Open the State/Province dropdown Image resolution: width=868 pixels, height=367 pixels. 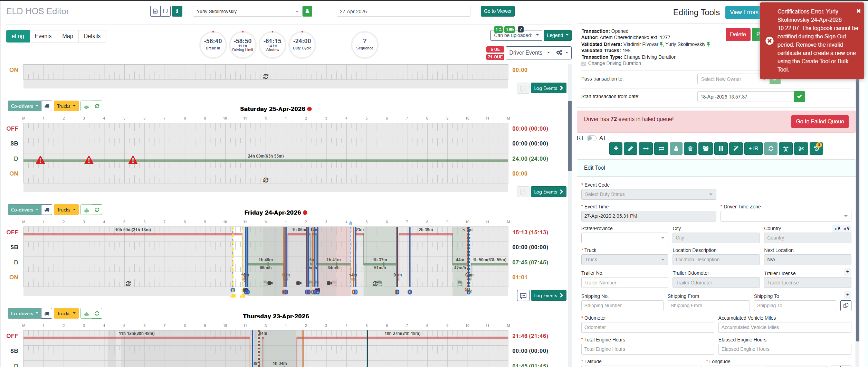pos(625,238)
